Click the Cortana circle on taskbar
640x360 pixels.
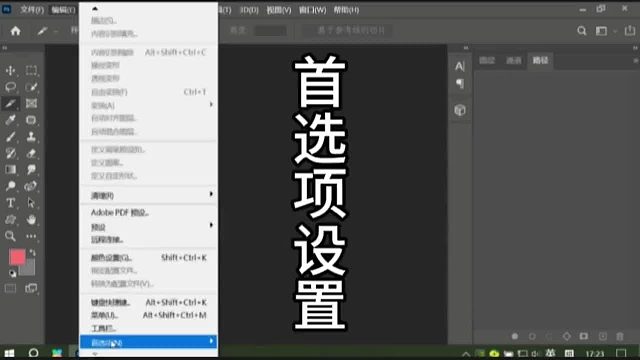33,353
